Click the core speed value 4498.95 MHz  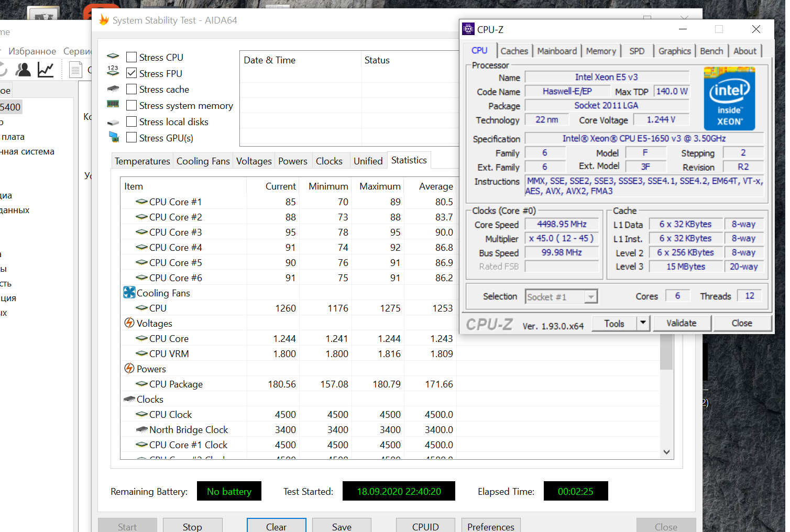562,224
